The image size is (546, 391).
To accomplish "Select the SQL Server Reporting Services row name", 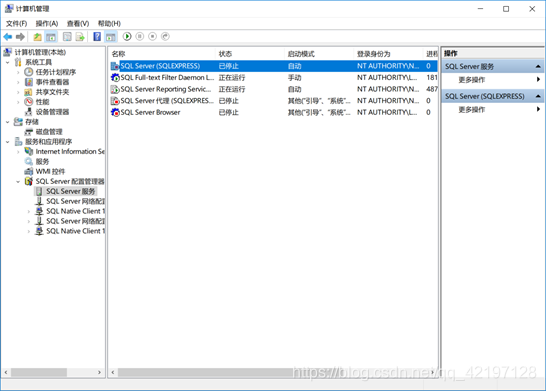I will tap(166, 89).
